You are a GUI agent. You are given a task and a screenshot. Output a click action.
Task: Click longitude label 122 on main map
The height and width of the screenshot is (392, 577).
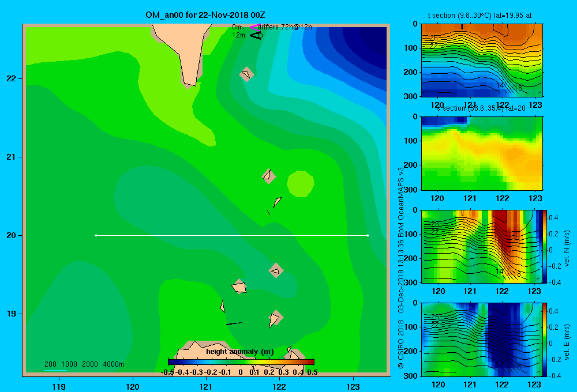[x=279, y=386]
